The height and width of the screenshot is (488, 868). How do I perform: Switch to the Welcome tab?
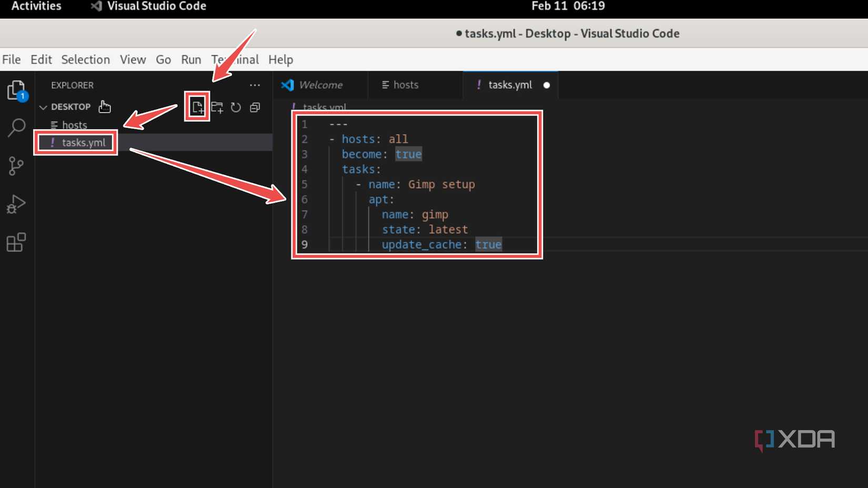pyautogui.click(x=320, y=85)
